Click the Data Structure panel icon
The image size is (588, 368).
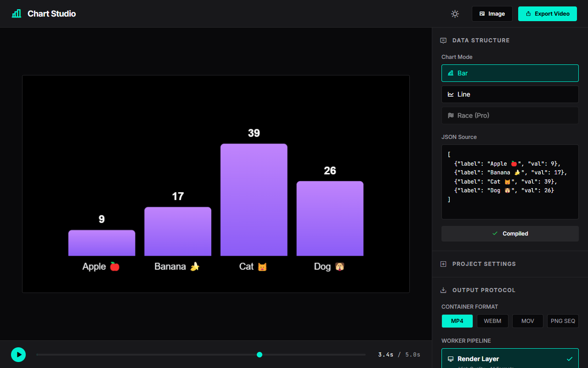(x=443, y=40)
